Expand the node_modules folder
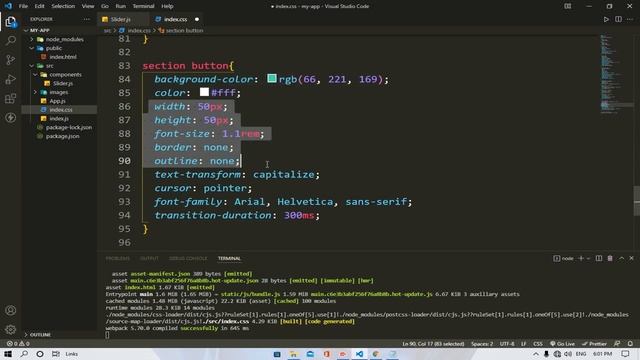This screenshot has height=360, width=640. pyautogui.click(x=32, y=39)
